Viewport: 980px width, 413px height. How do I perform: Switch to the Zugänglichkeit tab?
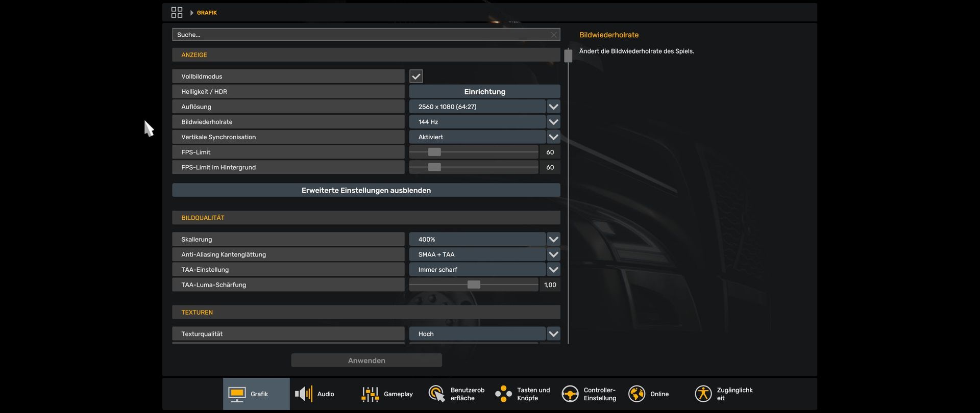point(723,394)
